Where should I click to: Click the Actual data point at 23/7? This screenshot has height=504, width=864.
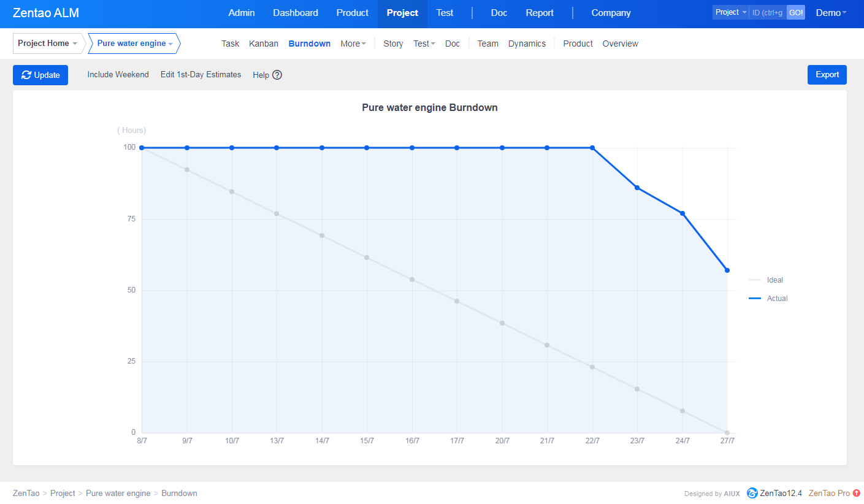point(637,188)
